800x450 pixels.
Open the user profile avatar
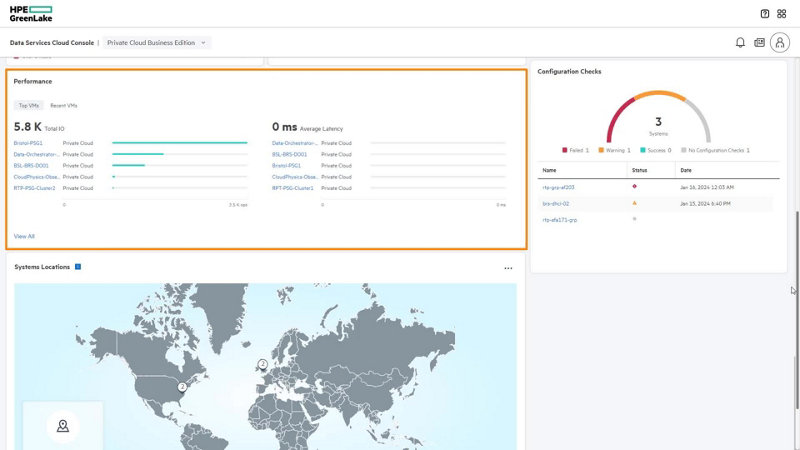click(x=780, y=42)
